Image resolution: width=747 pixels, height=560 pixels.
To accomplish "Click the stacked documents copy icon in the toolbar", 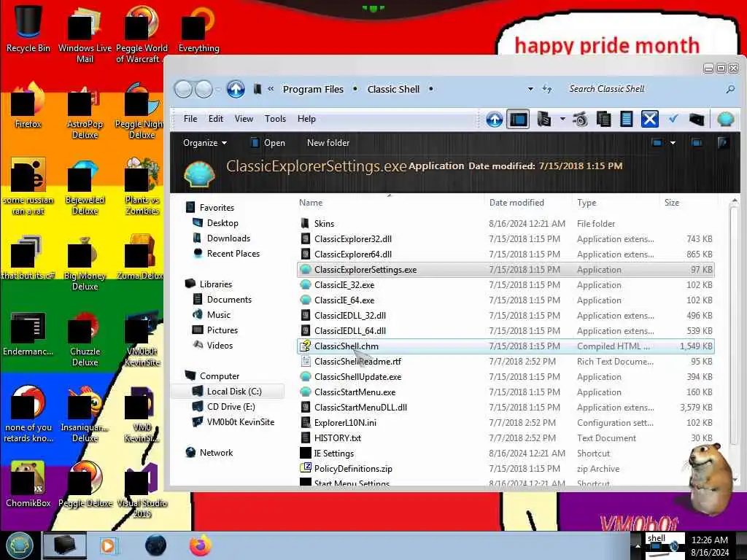I will pos(603,119).
